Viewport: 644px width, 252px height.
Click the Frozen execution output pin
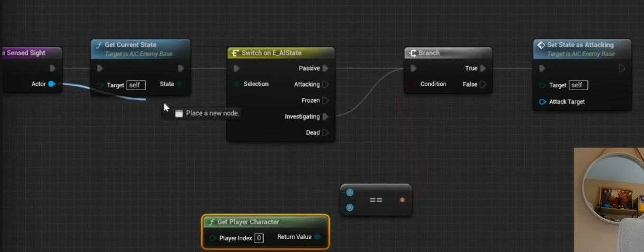point(325,101)
